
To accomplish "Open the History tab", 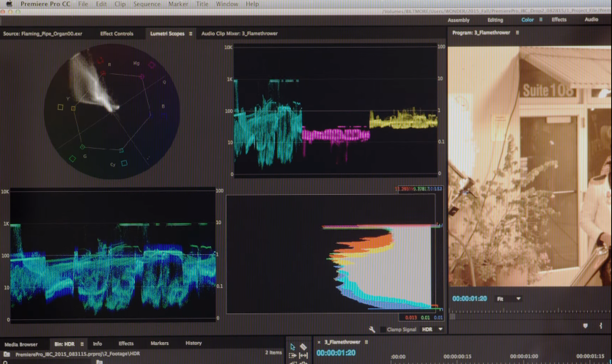I will 193,343.
